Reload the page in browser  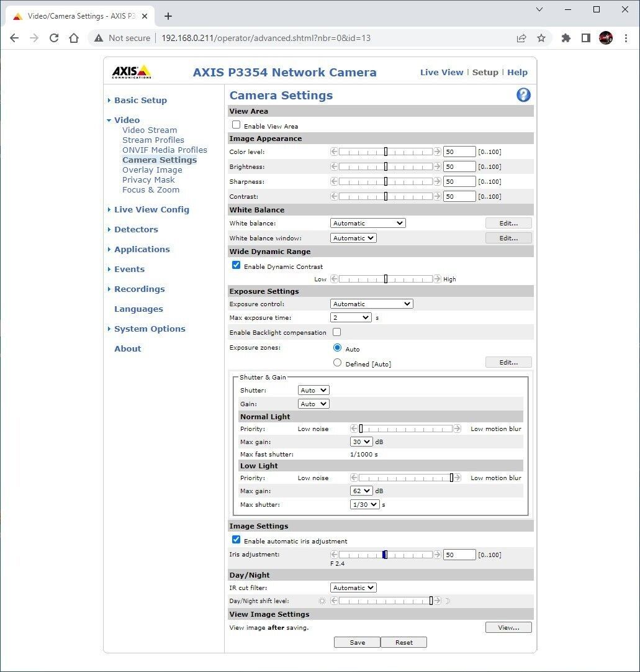(54, 38)
